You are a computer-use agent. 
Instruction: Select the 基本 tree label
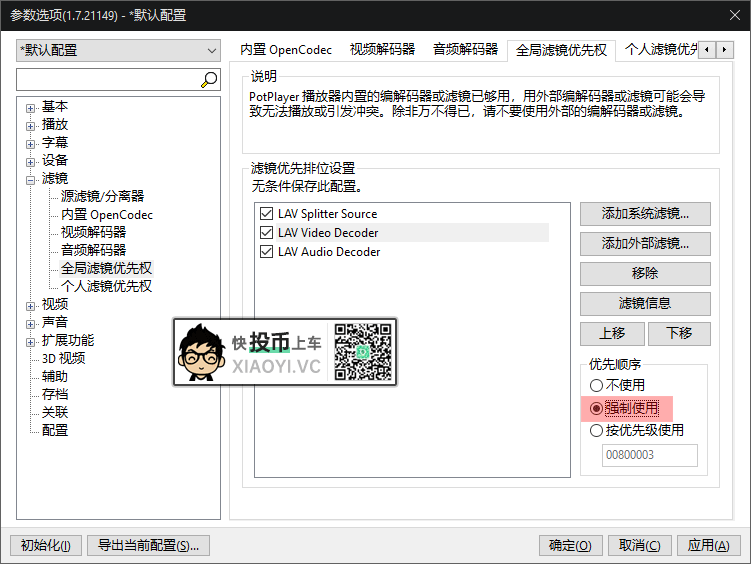tap(55, 106)
